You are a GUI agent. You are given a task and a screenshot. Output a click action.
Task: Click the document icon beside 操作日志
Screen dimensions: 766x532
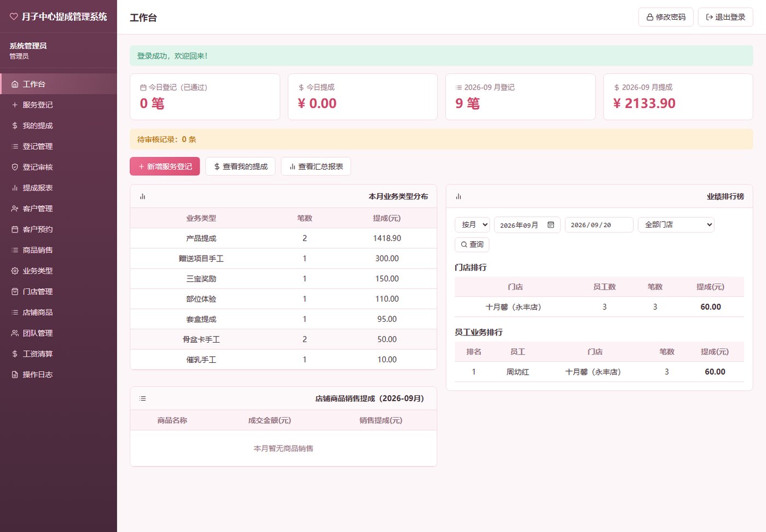click(x=15, y=375)
